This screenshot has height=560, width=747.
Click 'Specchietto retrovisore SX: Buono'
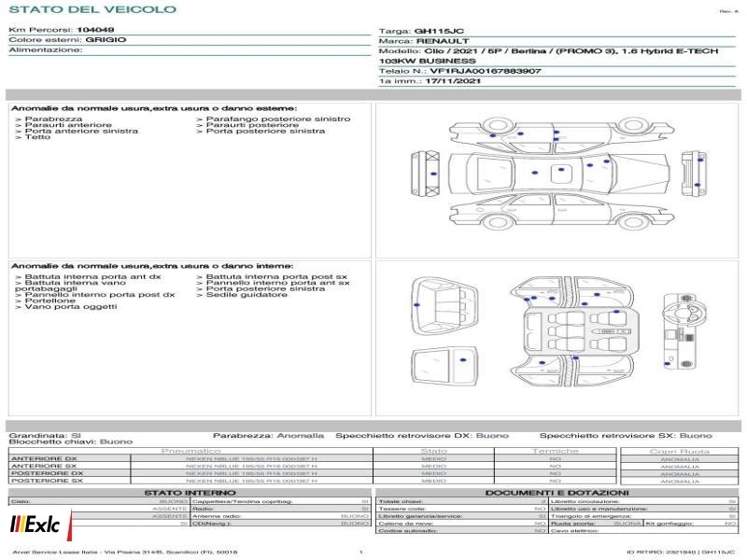tap(626, 435)
